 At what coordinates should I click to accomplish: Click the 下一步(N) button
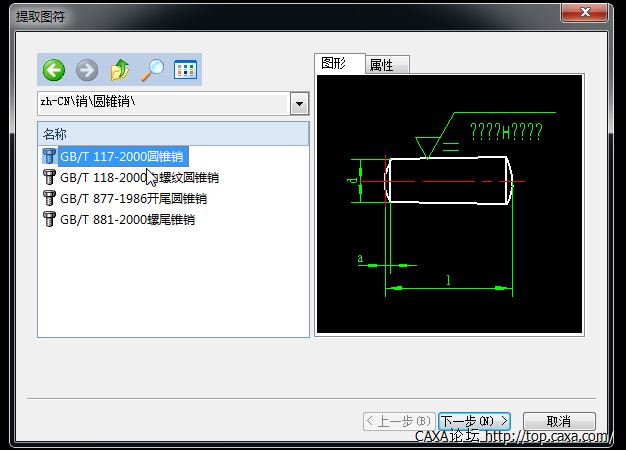click(474, 421)
